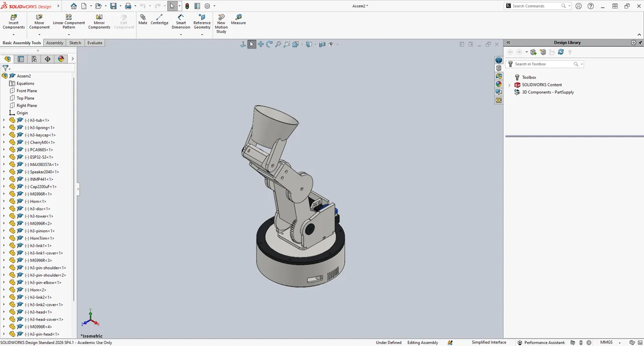The image size is (644, 346).
Task: Activate Rotate View in the view toolbar
Action: click(x=269, y=44)
